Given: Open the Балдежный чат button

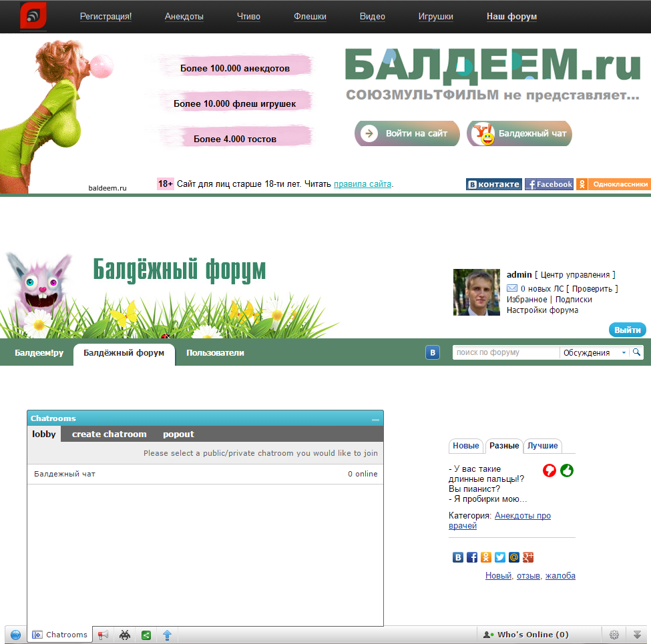Looking at the screenshot, I should 519,133.
